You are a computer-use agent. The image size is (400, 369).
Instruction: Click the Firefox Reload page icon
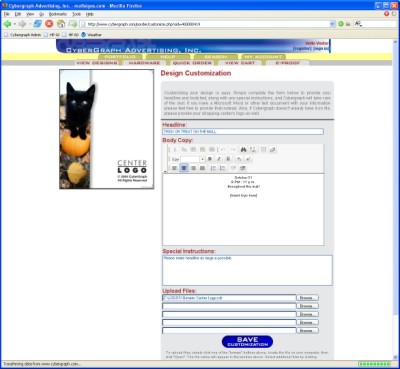pos(38,24)
